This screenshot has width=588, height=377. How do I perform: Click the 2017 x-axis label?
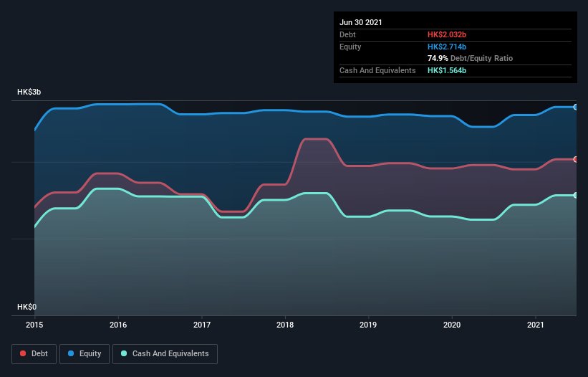coord(202,325)
